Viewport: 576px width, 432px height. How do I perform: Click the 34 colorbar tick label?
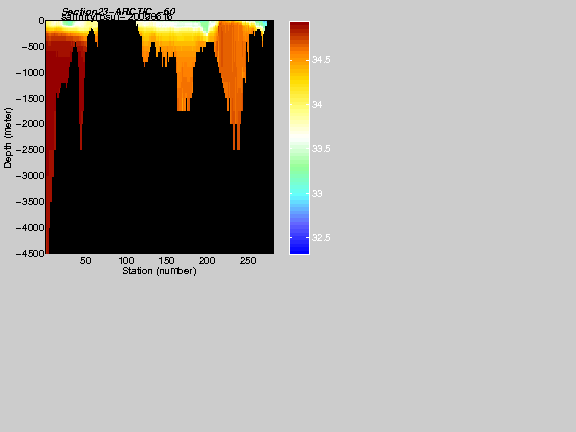pyautogui.click(x=317, y=105)
